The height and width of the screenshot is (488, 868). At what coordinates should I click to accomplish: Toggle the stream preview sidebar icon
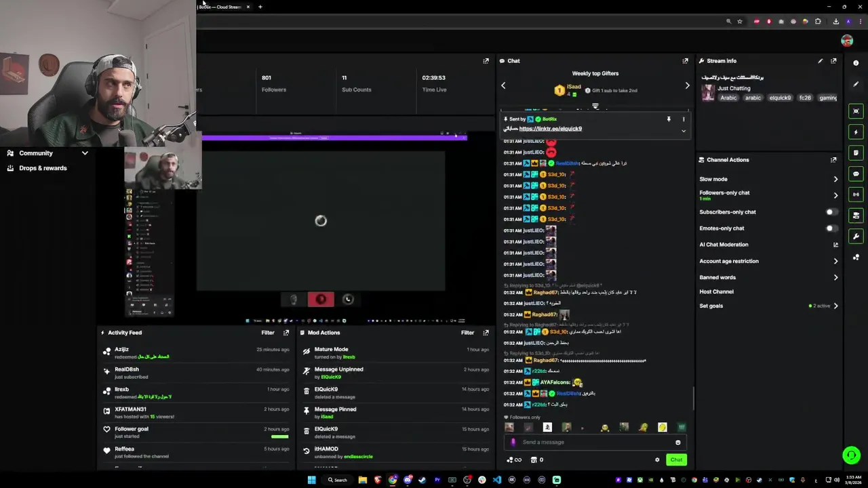(x=856, y=111)
